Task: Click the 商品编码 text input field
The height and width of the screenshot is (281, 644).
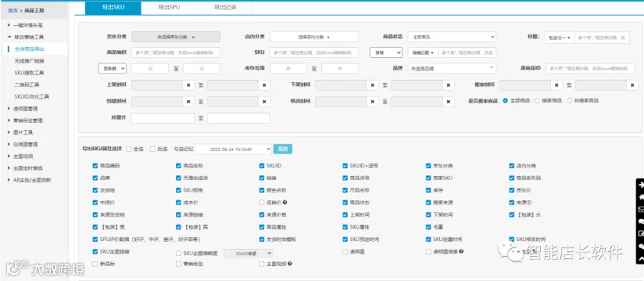Action: (x=176, y=52)
